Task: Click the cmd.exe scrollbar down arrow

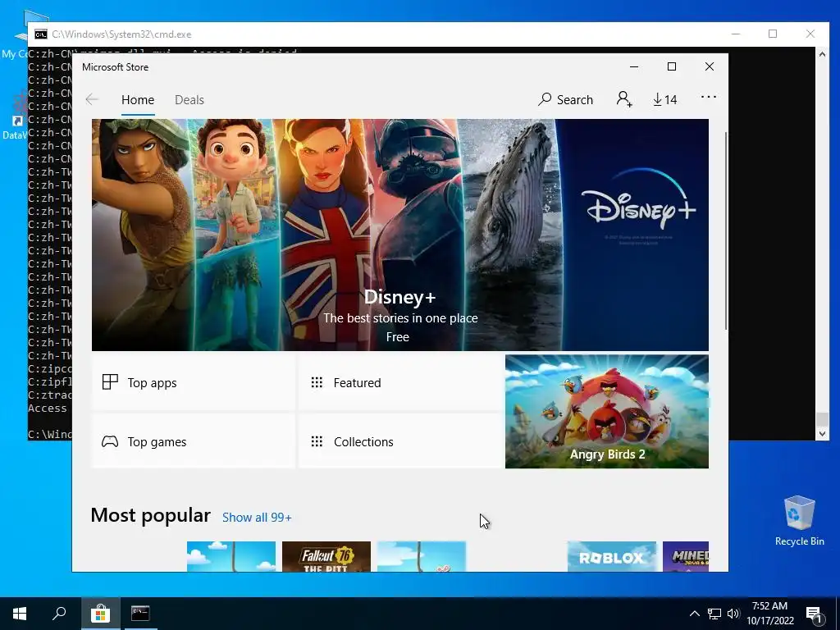Action: pos(822,434)
